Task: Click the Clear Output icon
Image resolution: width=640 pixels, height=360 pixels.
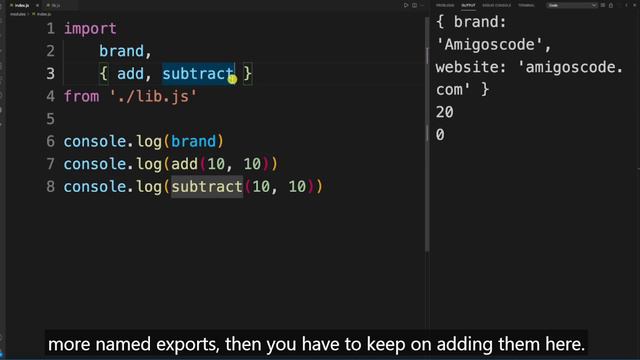Action: (x=603, y=5)
